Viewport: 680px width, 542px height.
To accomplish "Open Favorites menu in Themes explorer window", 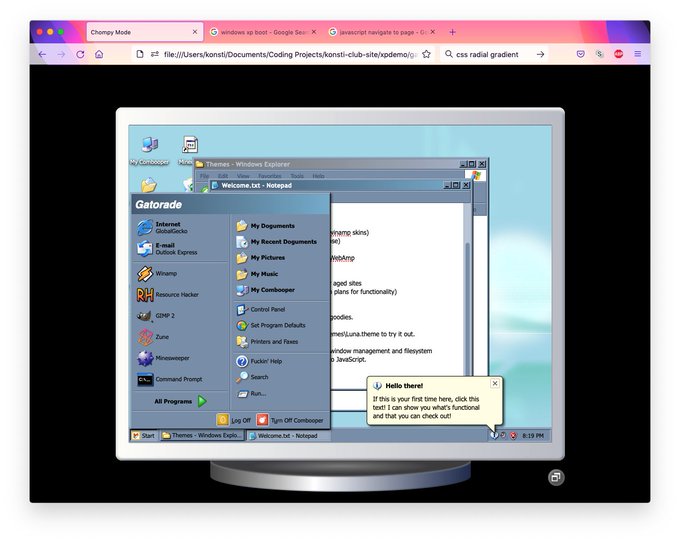I will tap(270, 176).
